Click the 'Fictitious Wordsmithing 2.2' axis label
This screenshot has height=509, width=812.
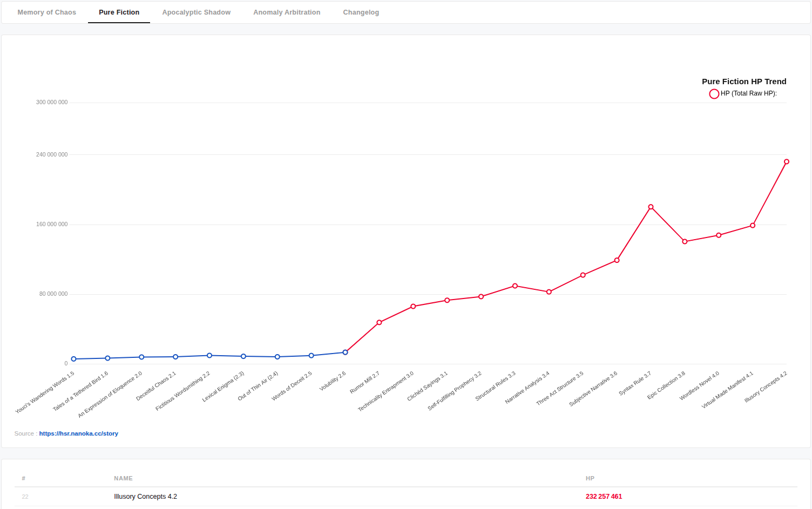coord(183,391)
